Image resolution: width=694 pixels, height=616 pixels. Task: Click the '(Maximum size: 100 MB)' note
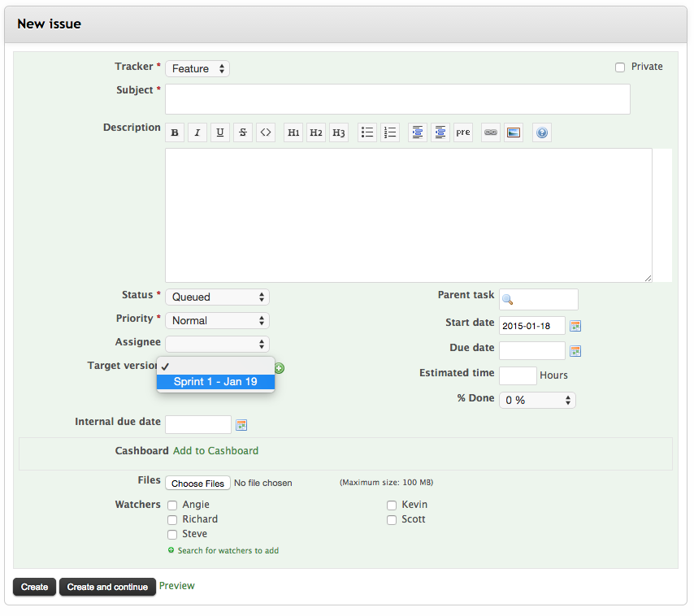point(386,483)
